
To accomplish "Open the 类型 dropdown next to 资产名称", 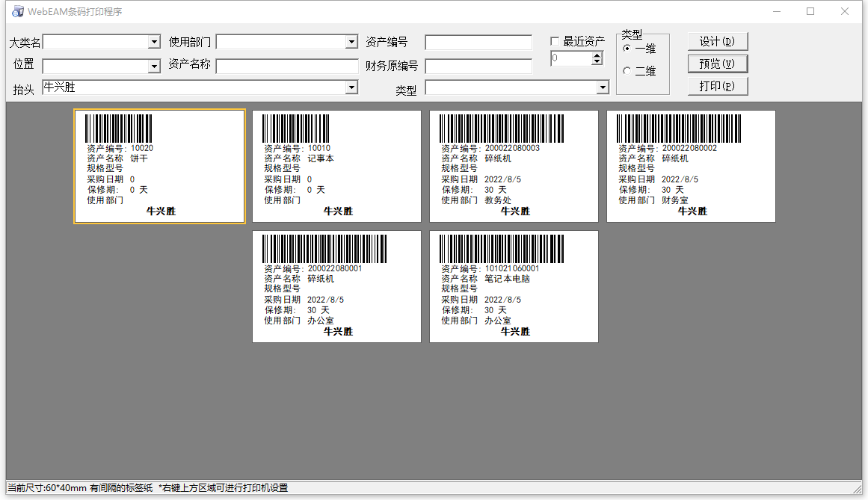I will [x=602, y=87].
